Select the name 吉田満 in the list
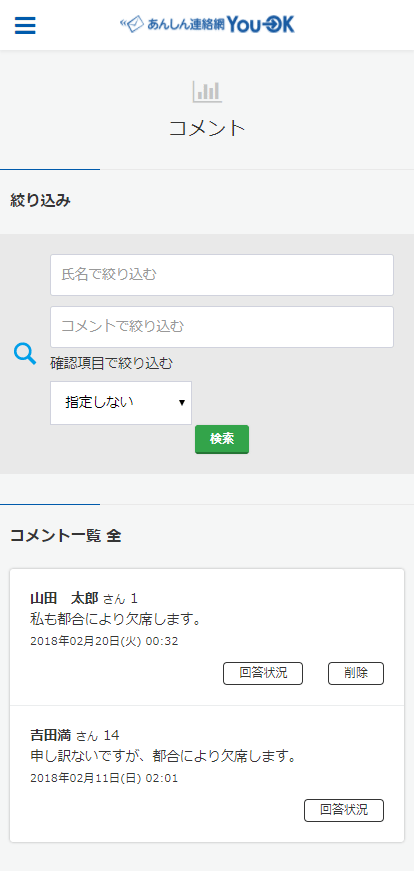 coord(51,735)
